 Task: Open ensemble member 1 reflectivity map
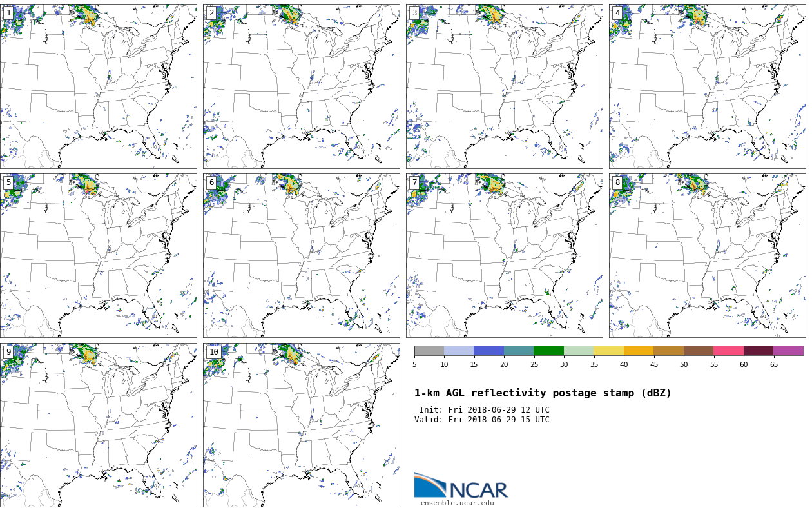click(98, 86)
